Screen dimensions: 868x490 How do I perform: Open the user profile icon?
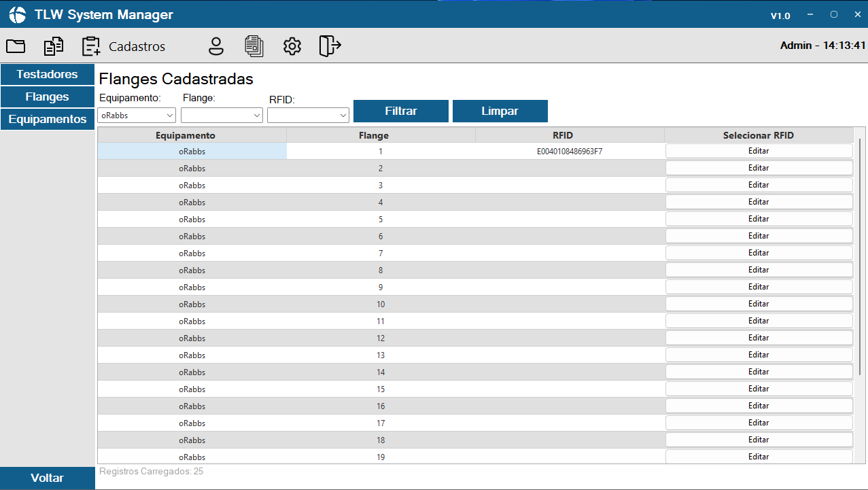[x=216, y=46]
